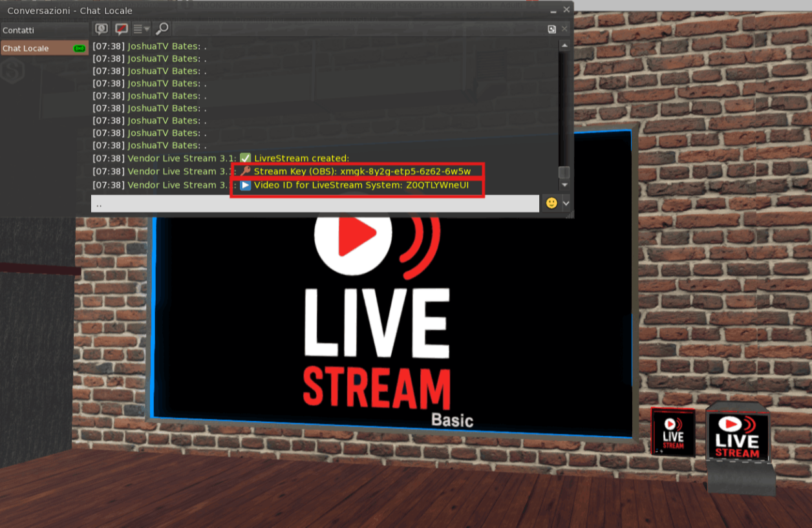Viewport: 812px width, 528px height.
Task: Expand the chevron beside the emoji button
Action: [566, 203]
